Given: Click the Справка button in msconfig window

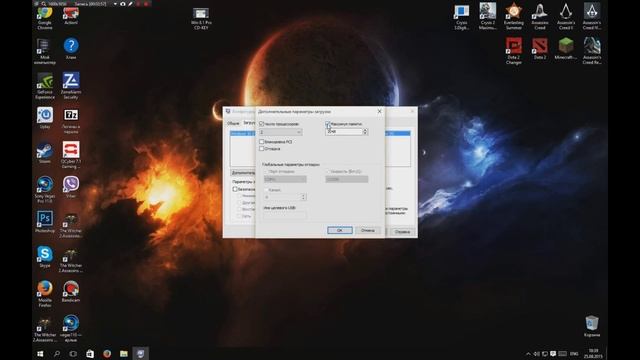Looking at the screenshot, I should pos(402,231).
